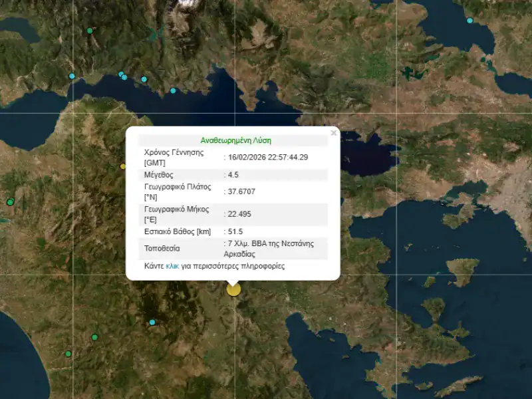Click the longitude value 22.495
This screenshot has height=399, width=532.
(239, 214)
